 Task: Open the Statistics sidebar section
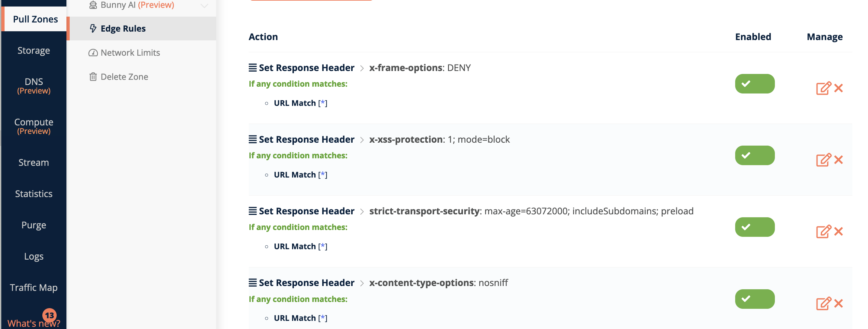[34, 193]
